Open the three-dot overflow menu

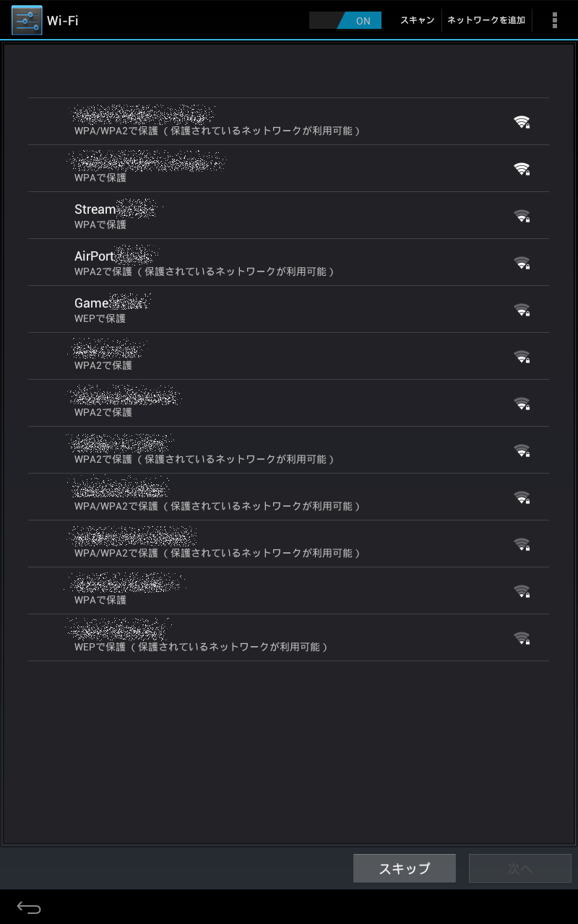point(554,20)
